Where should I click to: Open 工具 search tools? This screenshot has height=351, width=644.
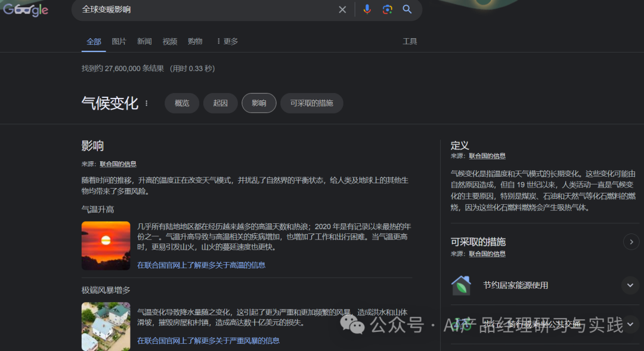[410, 41]
